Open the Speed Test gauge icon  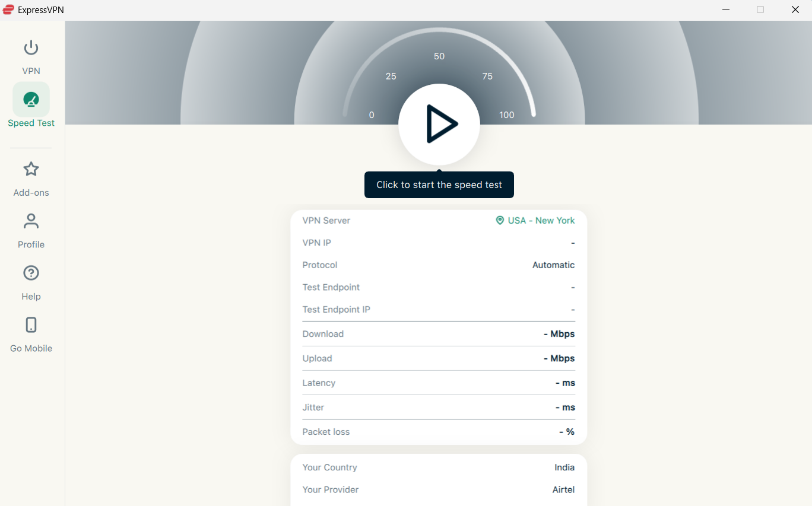tap(31, 99)
